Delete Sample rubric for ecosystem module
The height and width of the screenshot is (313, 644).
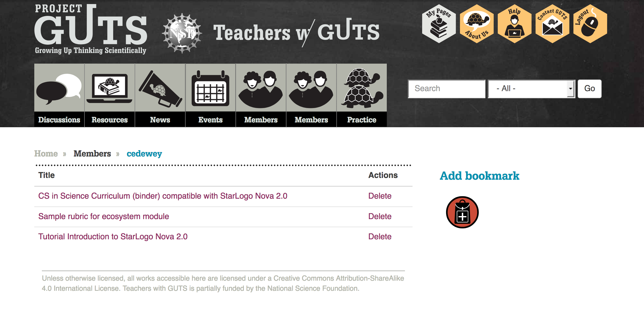(379, 216)
